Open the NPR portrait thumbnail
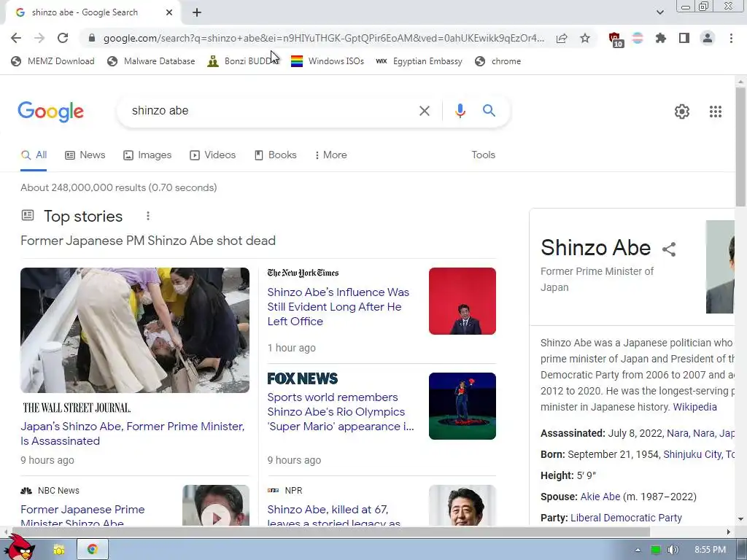Image resolution: width=747 pixels, height=560 pixels. 462,505
